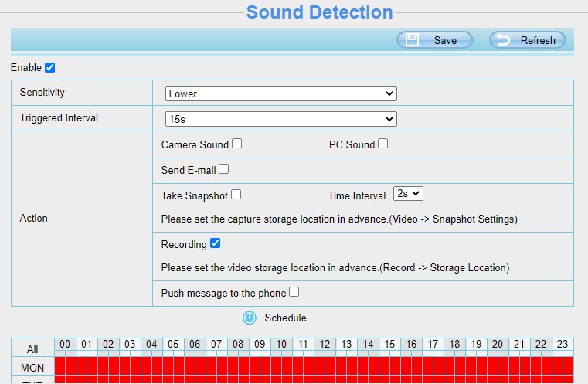
Task: Click hour 18 column header
Action: [454, 345]
